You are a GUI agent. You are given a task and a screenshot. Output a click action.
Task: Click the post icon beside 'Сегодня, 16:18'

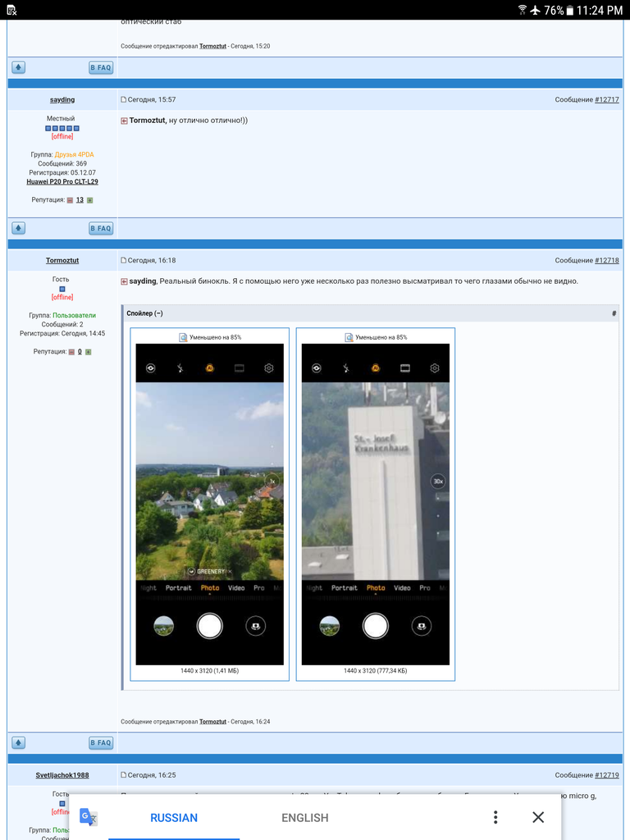tap(123, 260)
